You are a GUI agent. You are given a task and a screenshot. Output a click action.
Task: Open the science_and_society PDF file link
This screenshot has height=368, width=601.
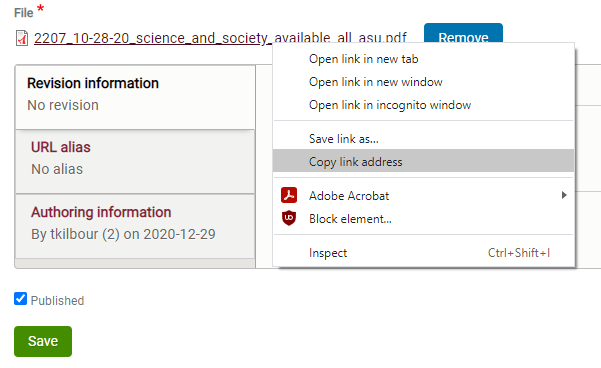tap(220, 38)
